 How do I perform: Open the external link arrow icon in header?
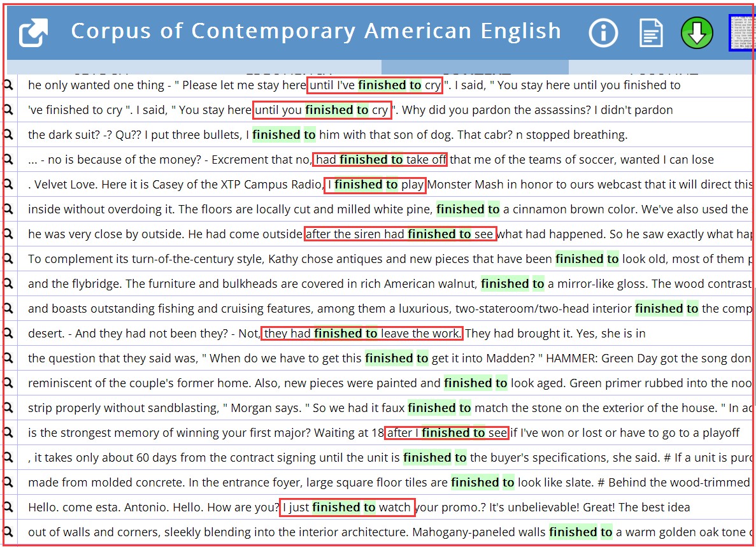point(33,32)
